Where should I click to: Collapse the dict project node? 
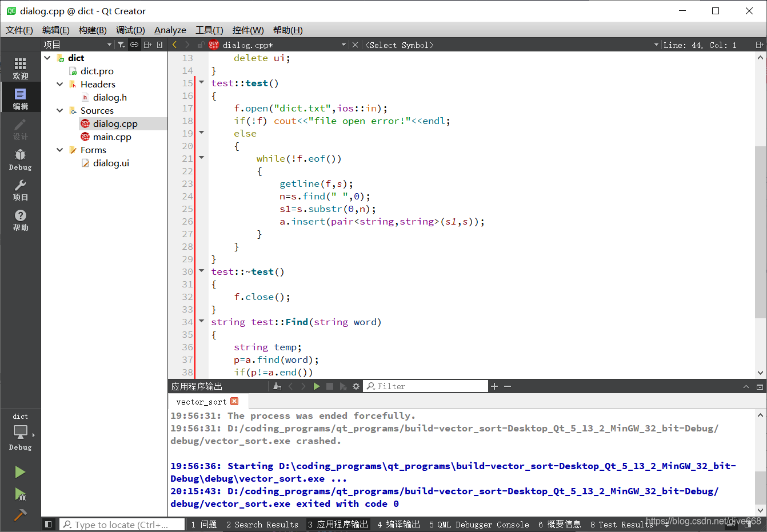tap(47, 58)
